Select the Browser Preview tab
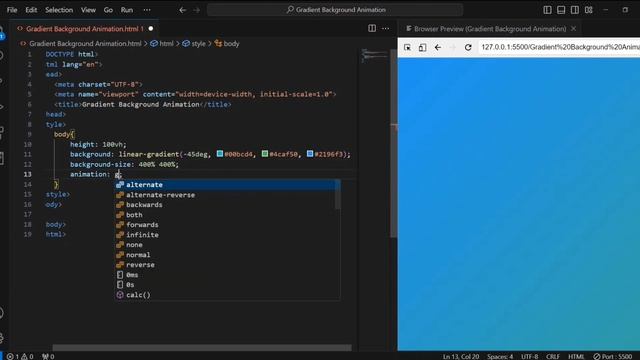The image size is (640, 360). [490, 29]
